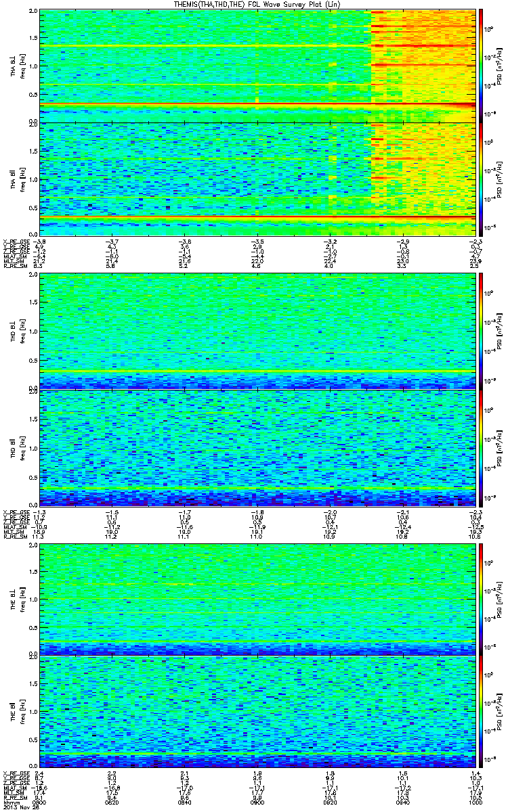Image resolution: width=508 pixels, height=812 pixels.
Task: Click inside the THD BL spectrogram panel
Action: click(x=257, y=332)
